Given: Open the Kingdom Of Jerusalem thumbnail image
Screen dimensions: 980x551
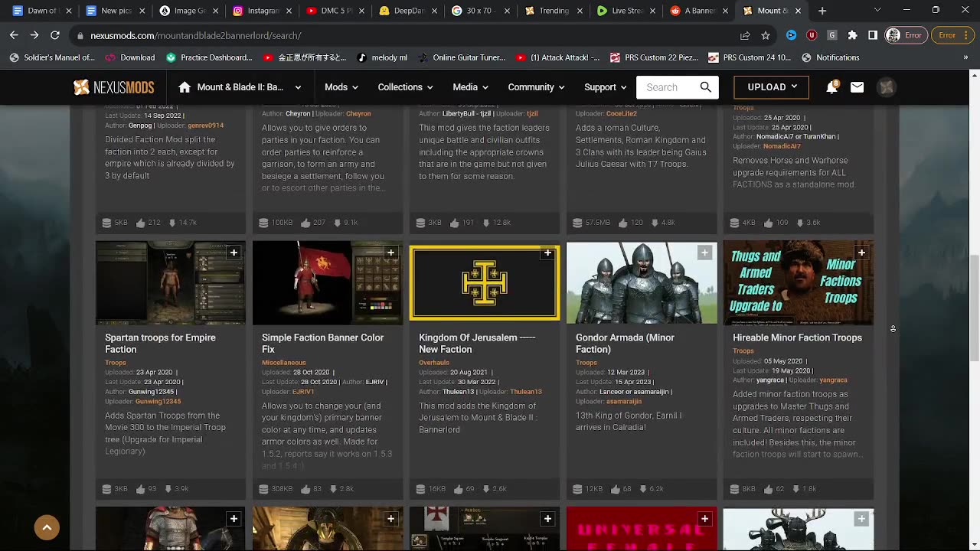Looking at the screenshot, I should tap(485, 283).
